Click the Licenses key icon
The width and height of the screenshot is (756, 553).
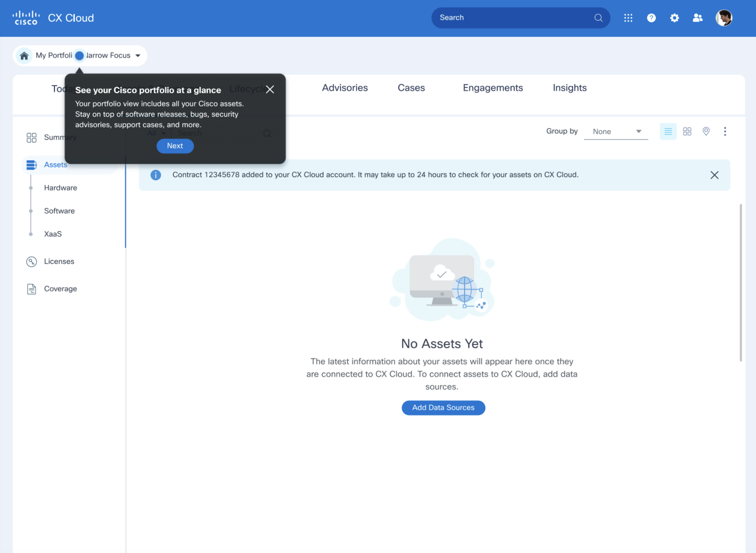coord(31,261)
